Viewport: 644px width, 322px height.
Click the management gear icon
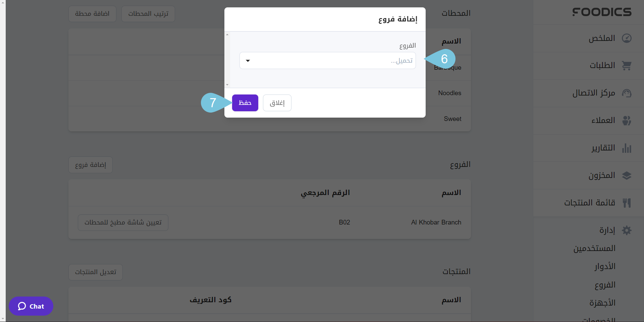(x=627, y=231)
